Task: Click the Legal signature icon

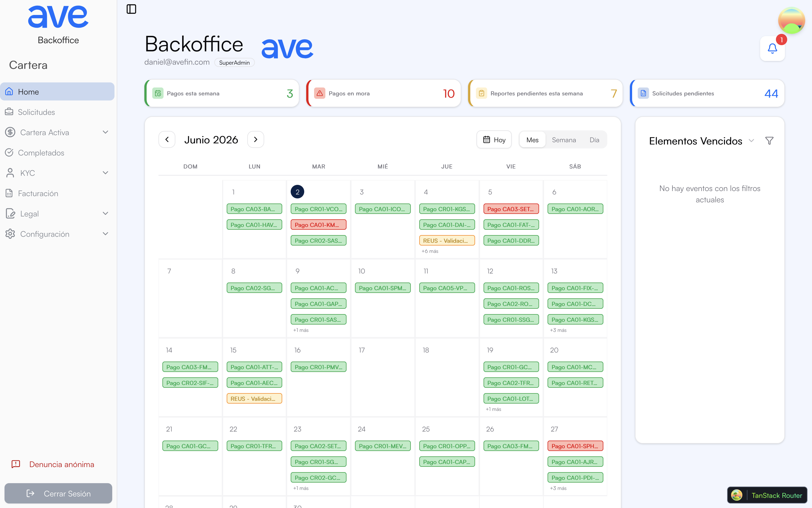Action: [10, 213]
